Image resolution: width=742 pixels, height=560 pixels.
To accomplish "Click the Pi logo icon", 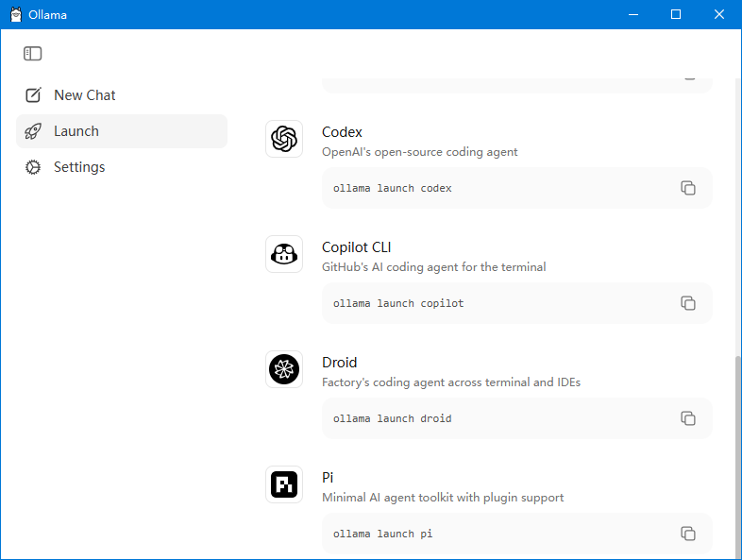I will [x=284, y=484].
